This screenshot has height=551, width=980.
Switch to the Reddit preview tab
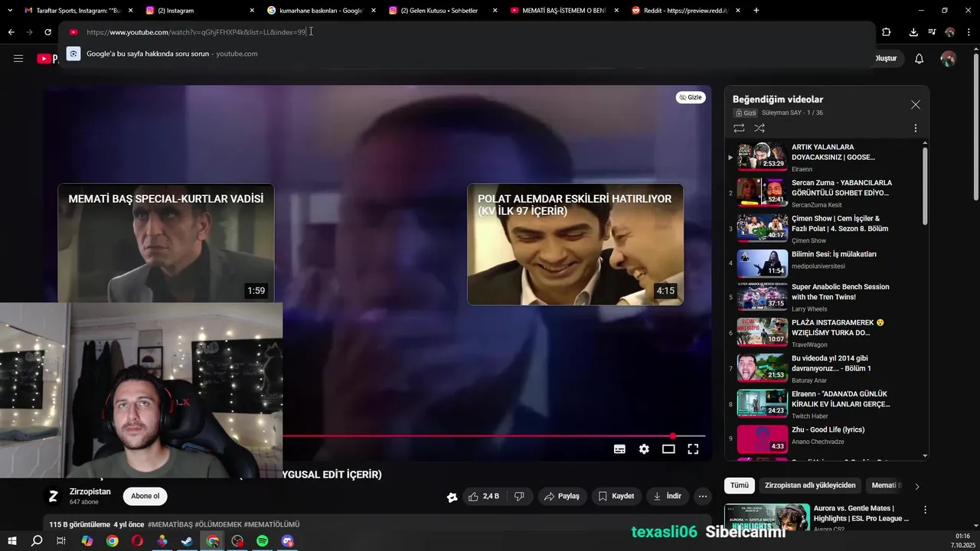point(685,11)
